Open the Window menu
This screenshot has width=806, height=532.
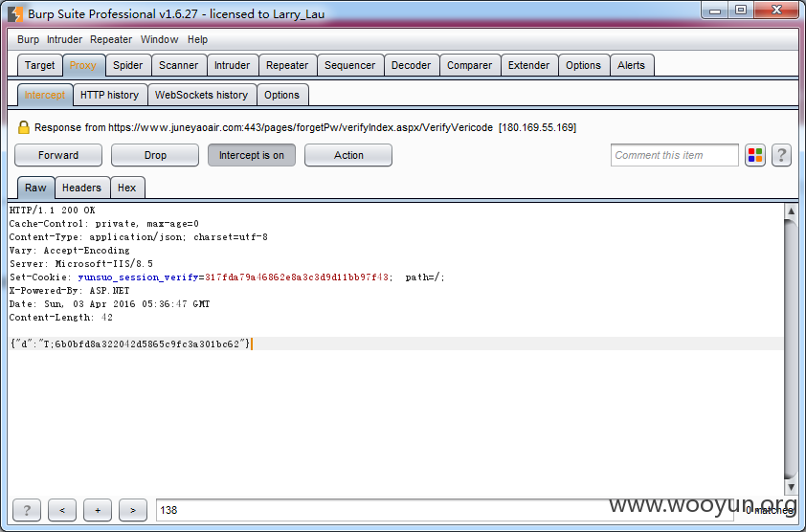(x=159, y=39)
